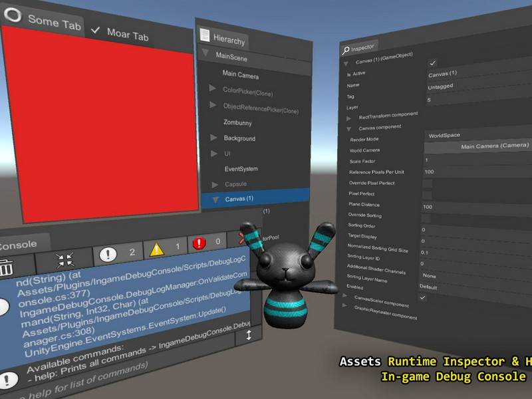532x399 pixels.
Task: Expand the CanvasScaler component
Action: pyautogui.click(x=344, y=295)
